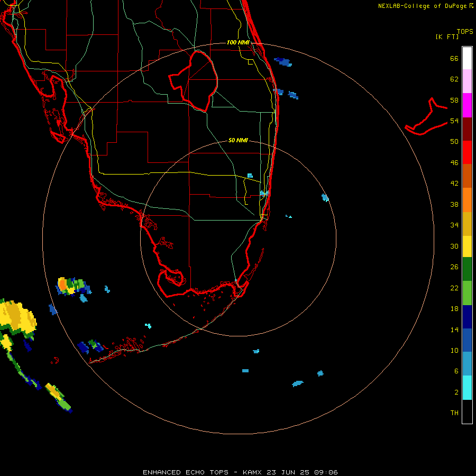This screenshot has height=476, width=476.
Task: Click the legend value 46
Action: click(x=454, y=163)
